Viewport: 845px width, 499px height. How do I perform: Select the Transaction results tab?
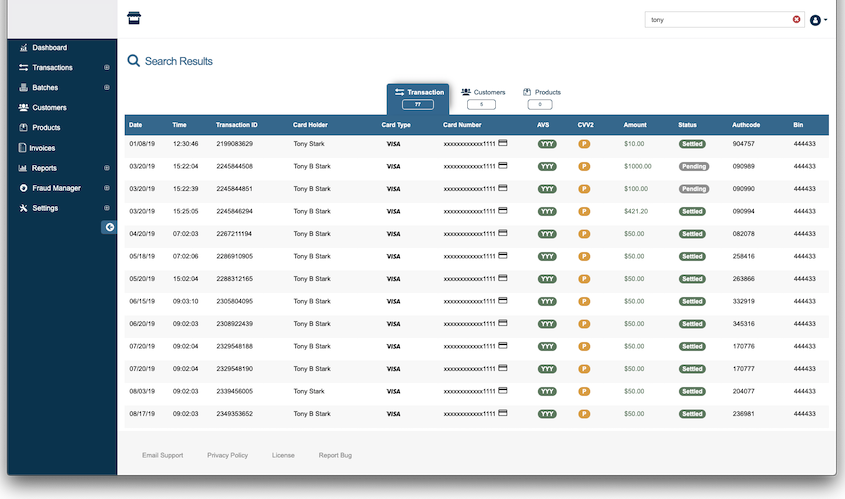418,97
